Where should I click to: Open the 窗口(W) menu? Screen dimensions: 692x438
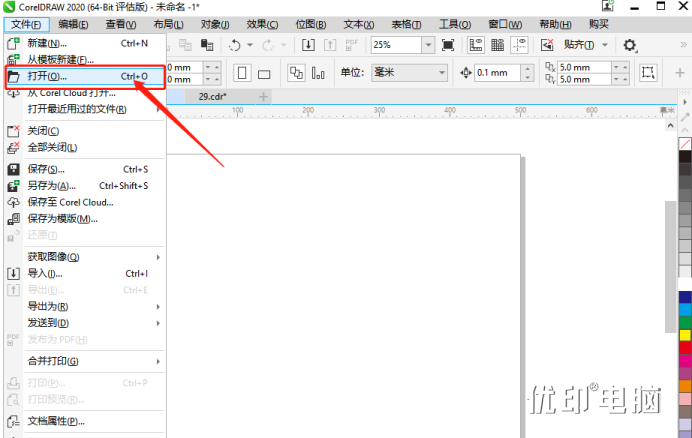point(505,24)
